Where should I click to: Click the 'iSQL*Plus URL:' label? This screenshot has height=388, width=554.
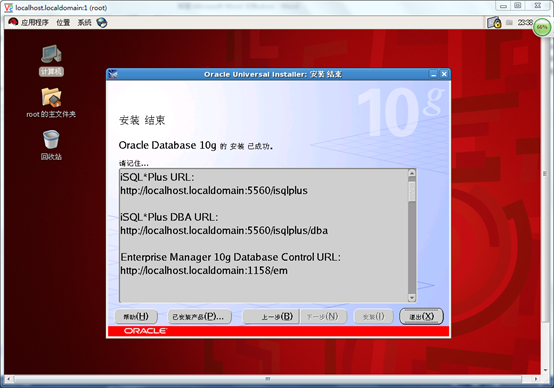pos(157,177)
